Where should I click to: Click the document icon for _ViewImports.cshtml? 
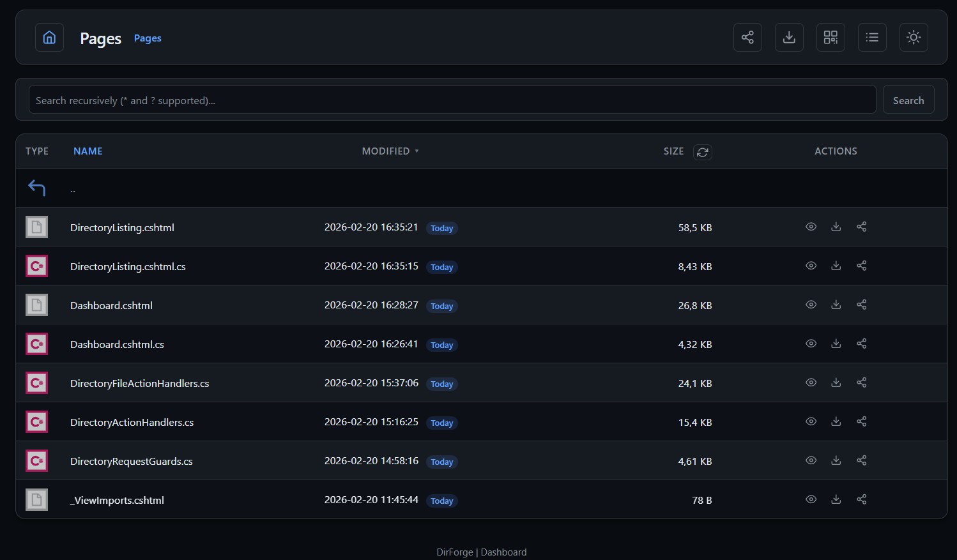pyautogui.click(x=36, y=499)
